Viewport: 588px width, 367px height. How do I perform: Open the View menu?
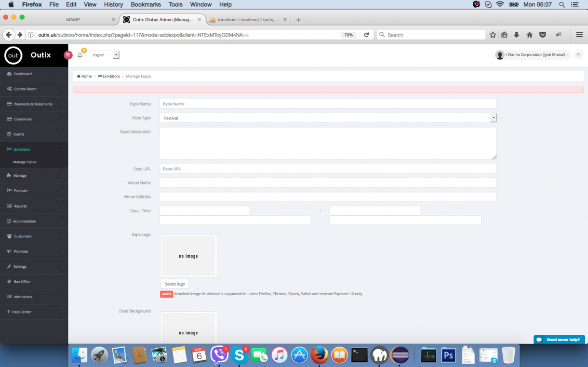[x=90, y=4]
